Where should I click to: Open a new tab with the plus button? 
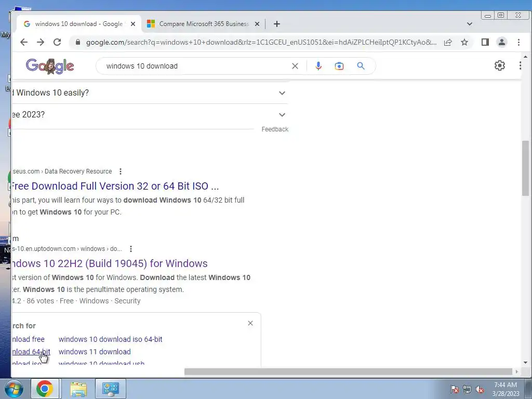point(277,24)
